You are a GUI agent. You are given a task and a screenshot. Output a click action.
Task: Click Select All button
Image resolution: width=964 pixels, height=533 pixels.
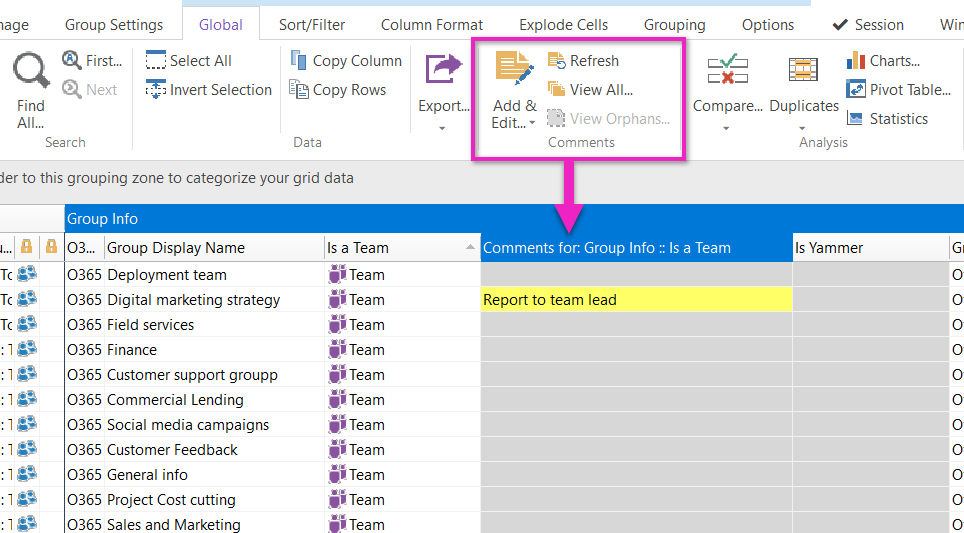coord(189,61)
